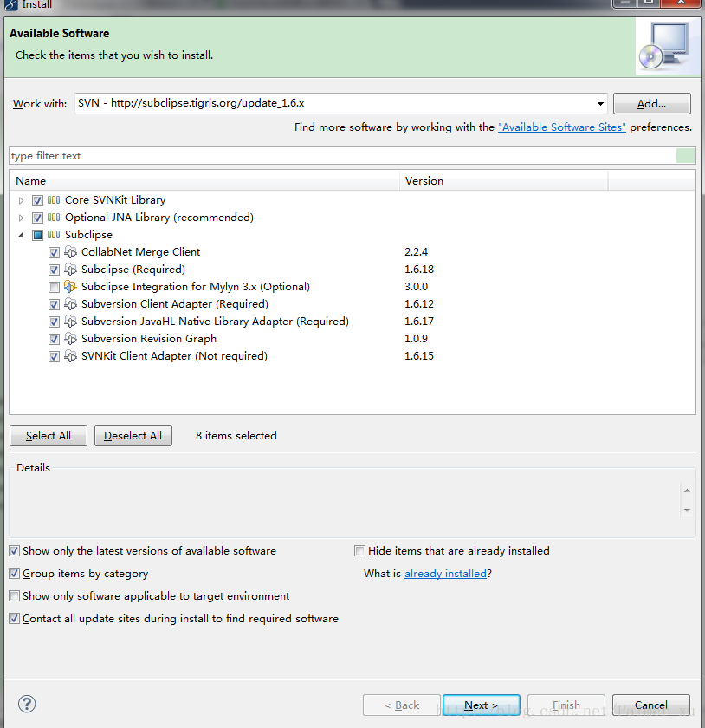Click the Subclipse (Required) feature icon
705x728 pixels.
(x=70, y=270)
